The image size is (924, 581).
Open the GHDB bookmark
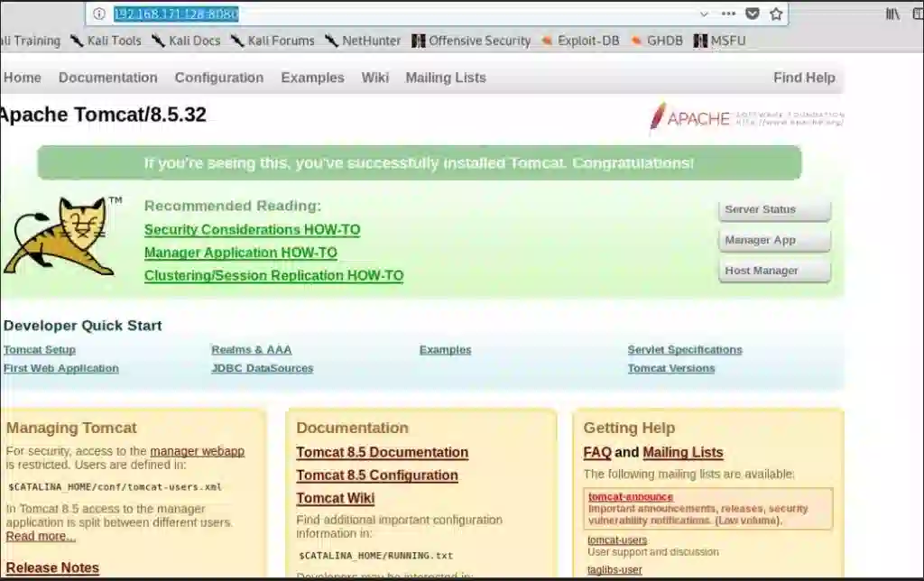[657, 41]
